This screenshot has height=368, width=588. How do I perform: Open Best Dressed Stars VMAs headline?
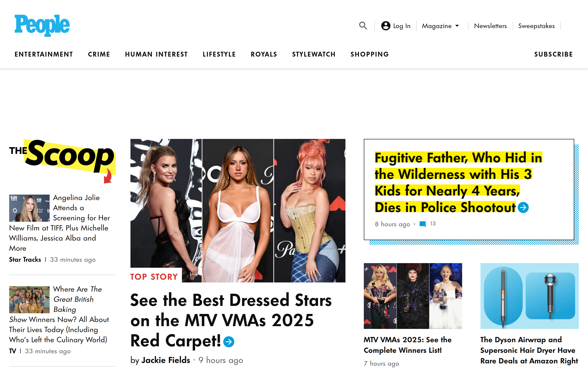pos(231,320)
